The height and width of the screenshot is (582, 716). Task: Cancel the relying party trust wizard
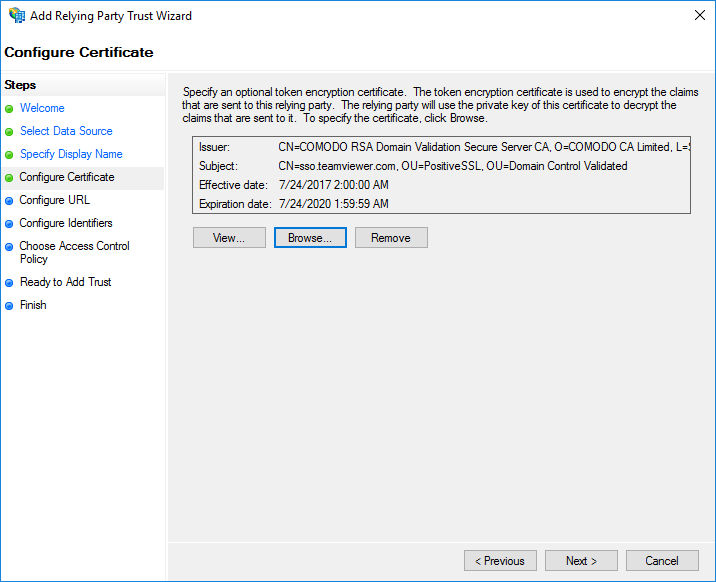pyautogui.click(x=662, y=561)
